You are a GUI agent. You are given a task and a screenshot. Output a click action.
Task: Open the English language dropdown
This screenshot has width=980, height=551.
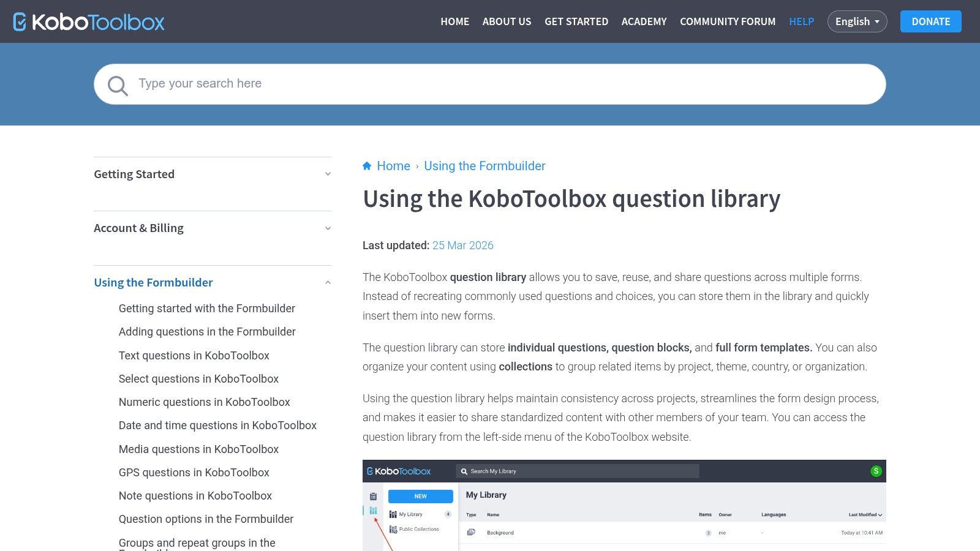(x=857, y=21)
